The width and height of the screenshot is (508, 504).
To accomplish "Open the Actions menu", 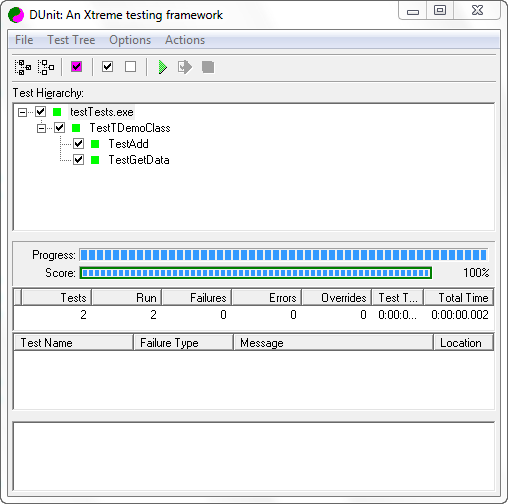I will pyautogui.click(x=185, y=40).
